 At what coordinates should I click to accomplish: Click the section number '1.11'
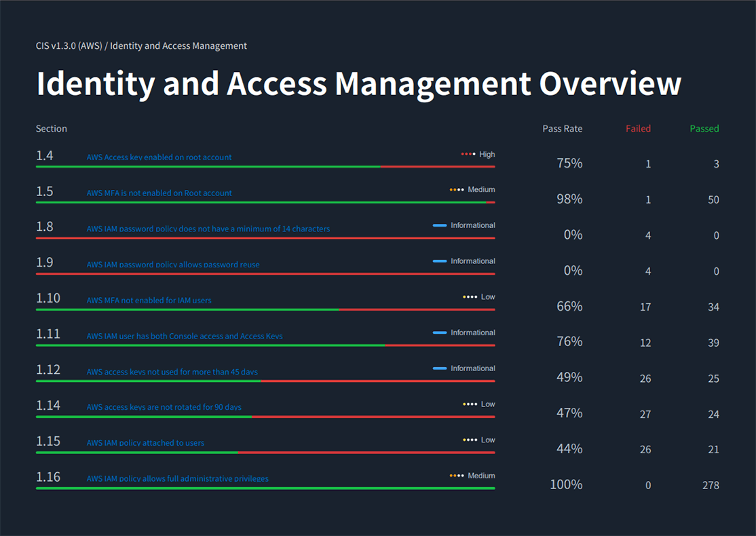tap(48, 334)
